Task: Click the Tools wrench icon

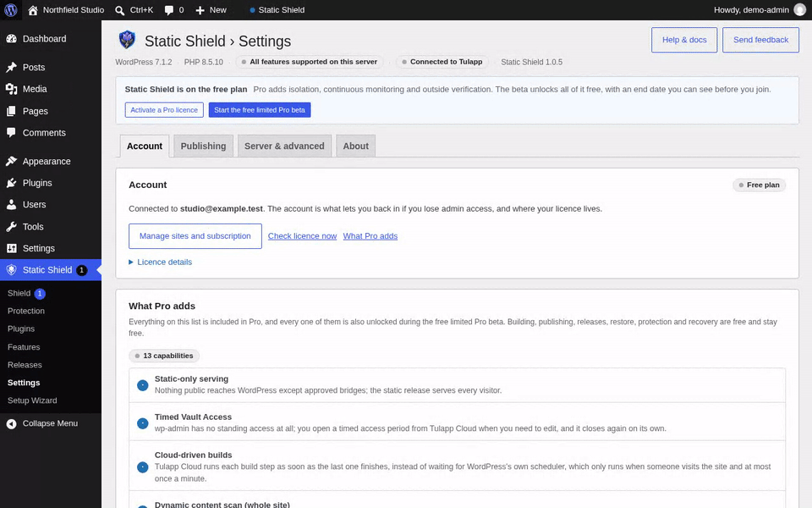Action: 11,227
